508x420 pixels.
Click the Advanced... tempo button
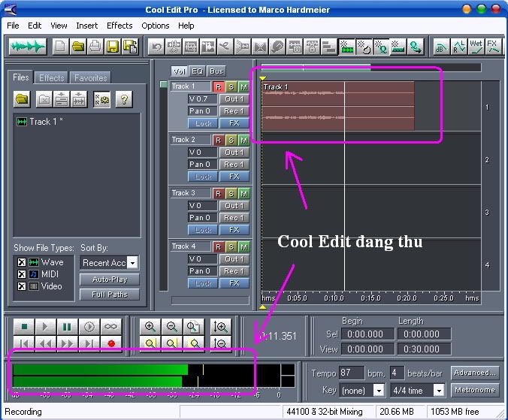click(475, 373)
